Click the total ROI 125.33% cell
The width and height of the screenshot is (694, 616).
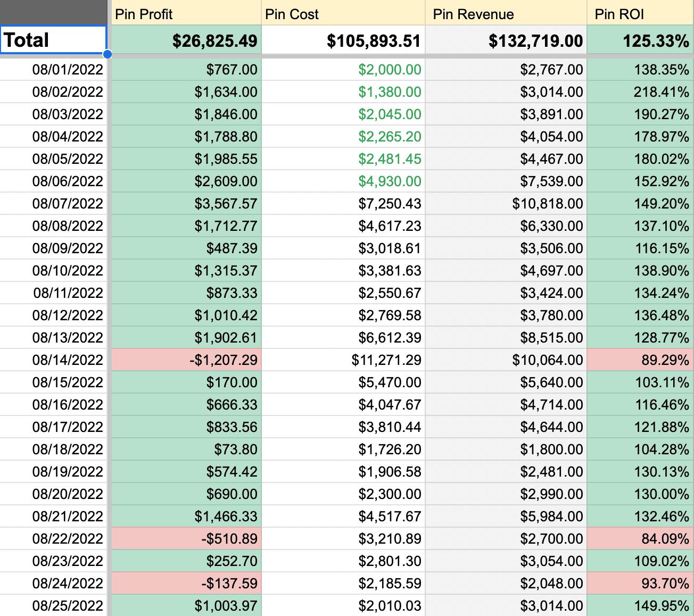(x=640, y=41)
